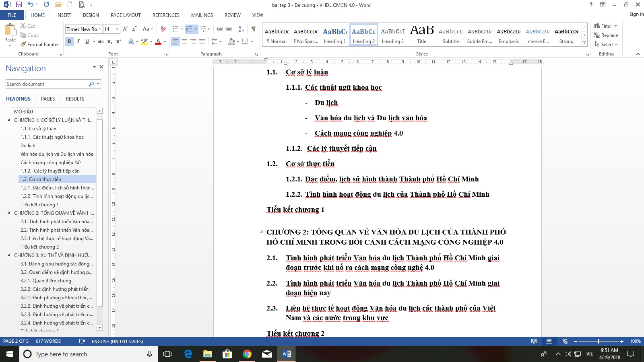This screenshot has height=362, width=644.
Task: Click the Save icon in quick access toolbar
Action: pyautogui.click(x=19, y=5)
